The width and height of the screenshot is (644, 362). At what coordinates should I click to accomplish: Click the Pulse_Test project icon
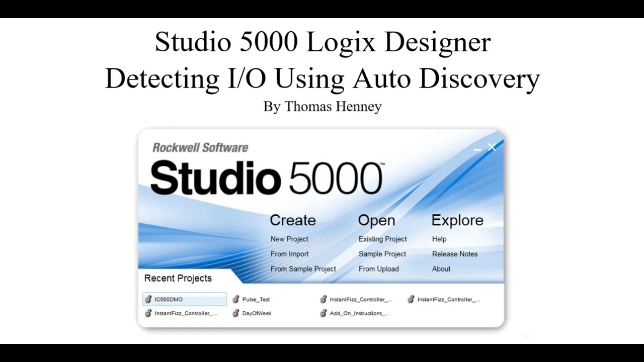point(236,299)
